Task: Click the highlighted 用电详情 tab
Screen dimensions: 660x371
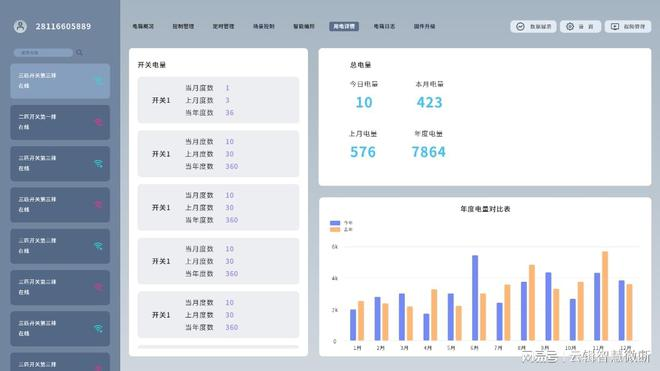Action: coord(344,27)
